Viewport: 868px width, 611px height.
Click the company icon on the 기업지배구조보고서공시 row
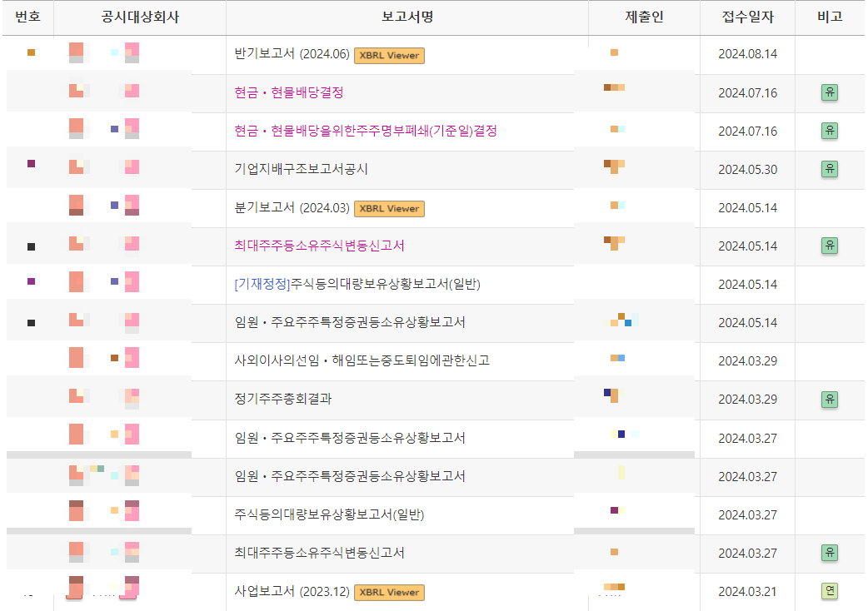(x=76, y=166)
